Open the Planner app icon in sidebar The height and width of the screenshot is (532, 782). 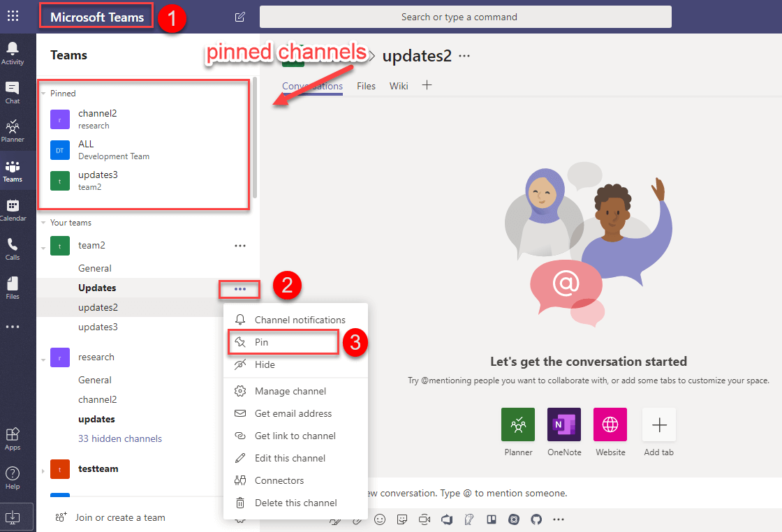(x=13, y=131)
